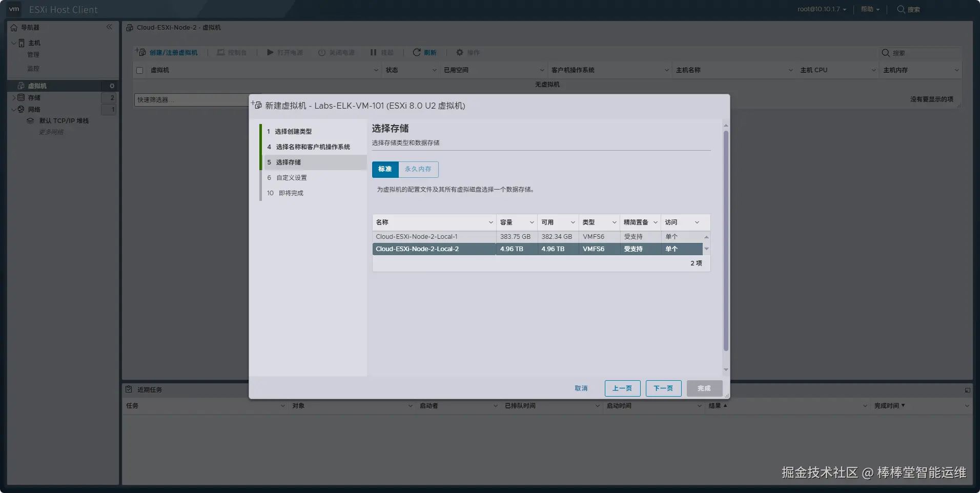The height and width of the screenshot is (493, 980).
Task: Go to wizard step 1 选择创建类型
Action: tap(314, 132)
